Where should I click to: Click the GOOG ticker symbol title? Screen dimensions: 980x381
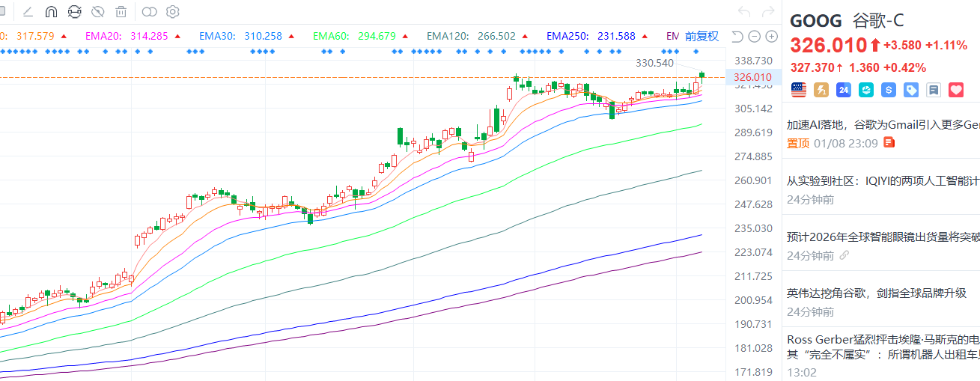point(816,20)
